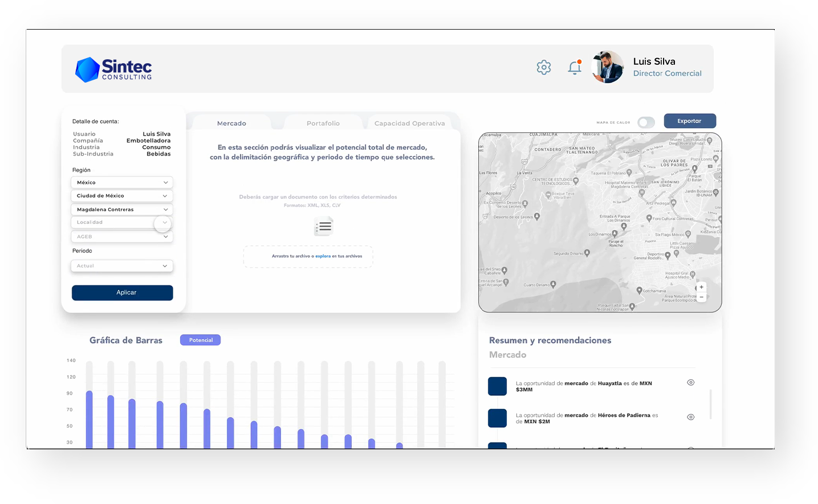
Task: Switch to the Portafolio tab
Action: pos(323,123)
